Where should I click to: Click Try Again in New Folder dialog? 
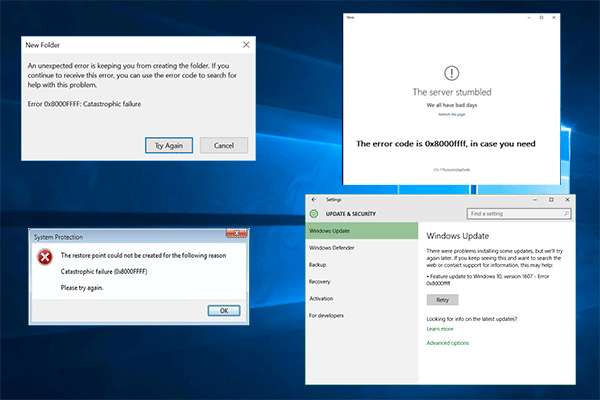(169, 145)
